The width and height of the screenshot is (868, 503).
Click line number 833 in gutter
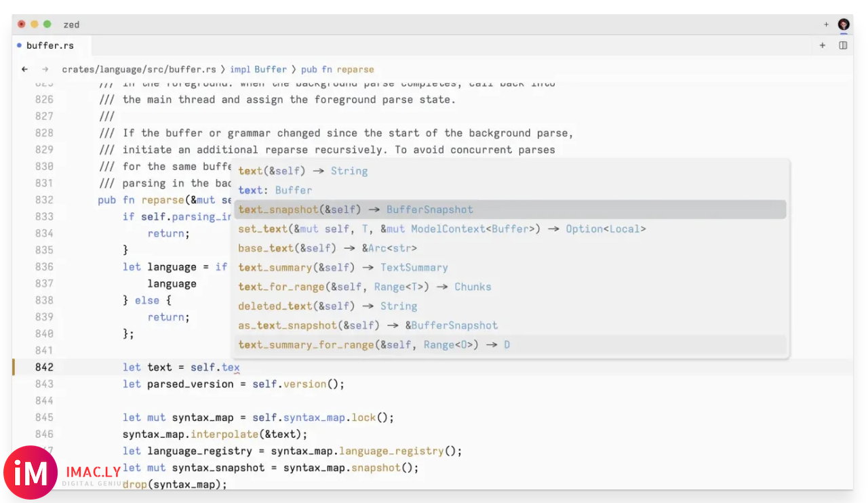(44, 217)
